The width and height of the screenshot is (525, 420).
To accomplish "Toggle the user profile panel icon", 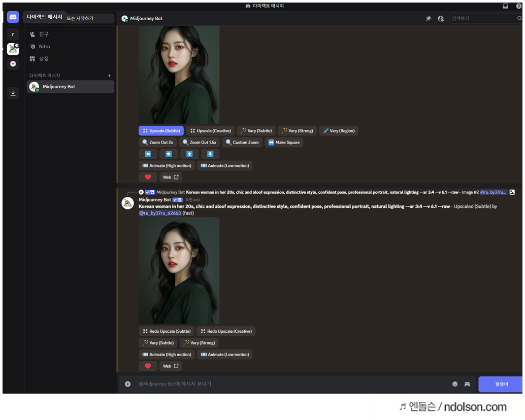I will (441, 18).
